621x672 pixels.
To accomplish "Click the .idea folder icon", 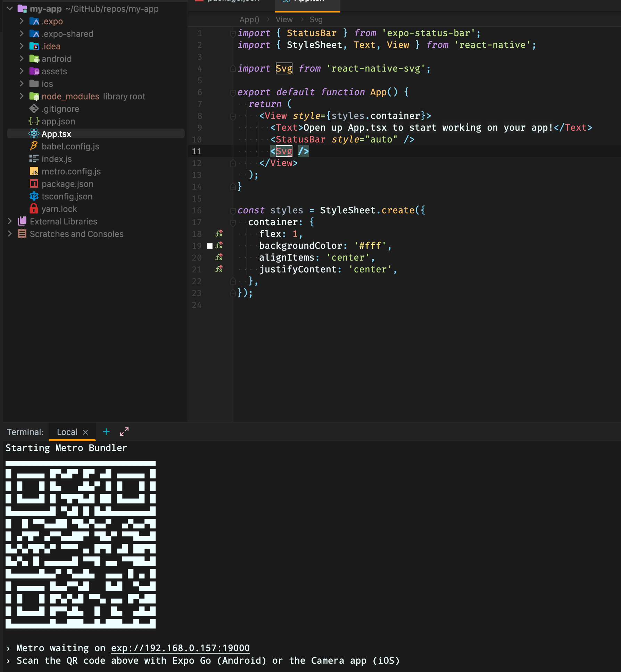I will [x=34, y=46].
